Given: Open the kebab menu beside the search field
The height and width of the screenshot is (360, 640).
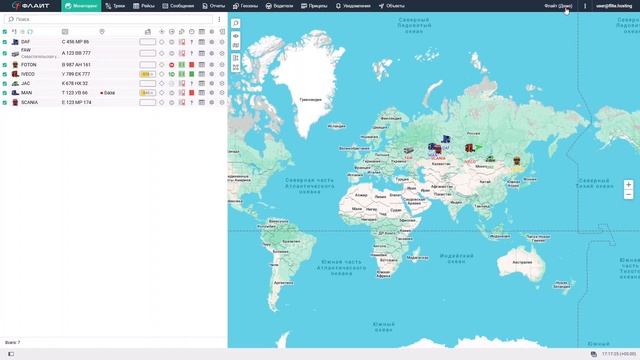Looking at the screenshot, I should [219, 19].
